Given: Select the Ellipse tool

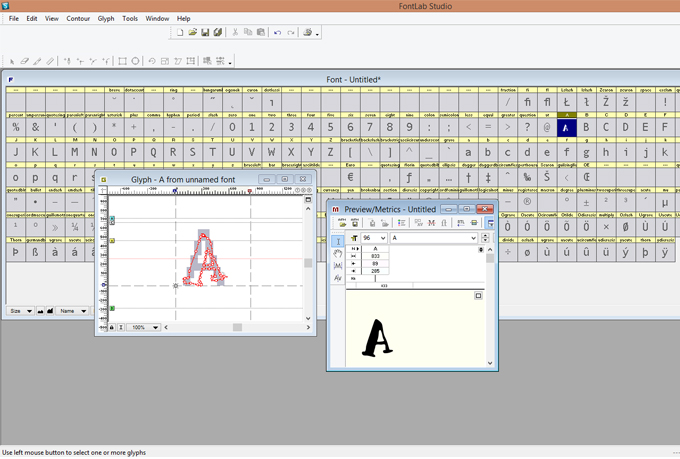Looking at the screenshot, I should point(135,61).
